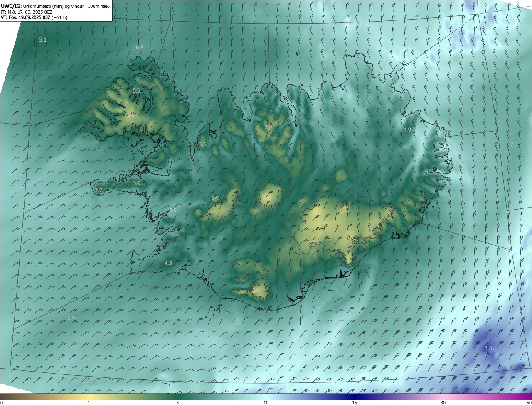Click the 6.8 value label
The image size is (532, 406).
[x=140, y=48]
